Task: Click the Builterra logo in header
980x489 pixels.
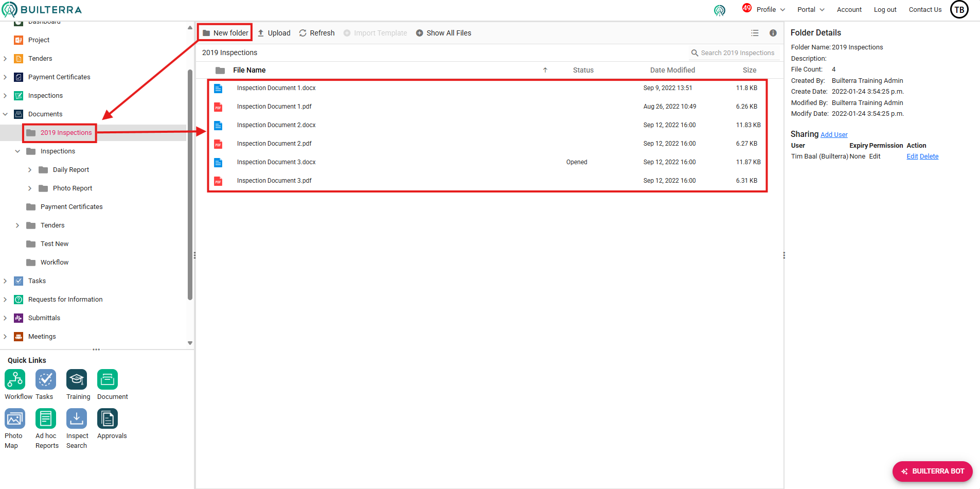Action: 42,10
